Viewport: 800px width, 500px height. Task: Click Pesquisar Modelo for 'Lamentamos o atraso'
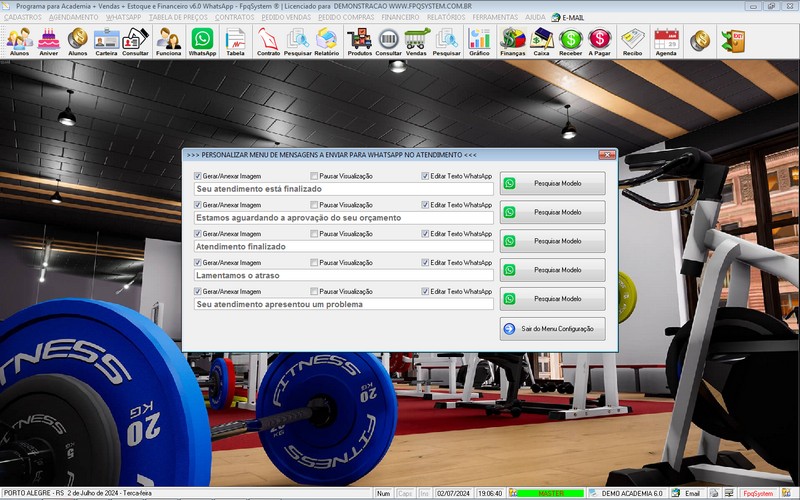pyautogui.click(x=553, y=270)
